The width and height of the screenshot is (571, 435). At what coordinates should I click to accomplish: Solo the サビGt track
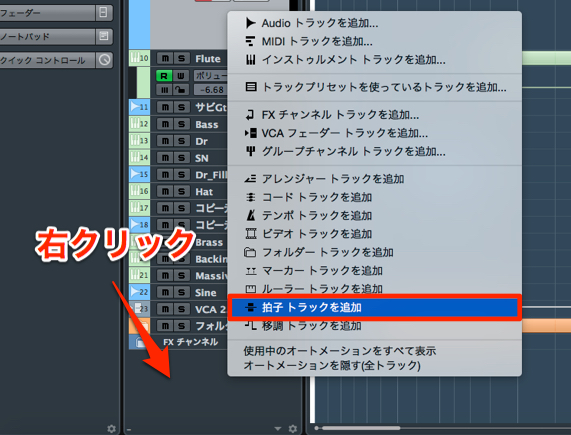pyautogui.click(x=181, y=107)
